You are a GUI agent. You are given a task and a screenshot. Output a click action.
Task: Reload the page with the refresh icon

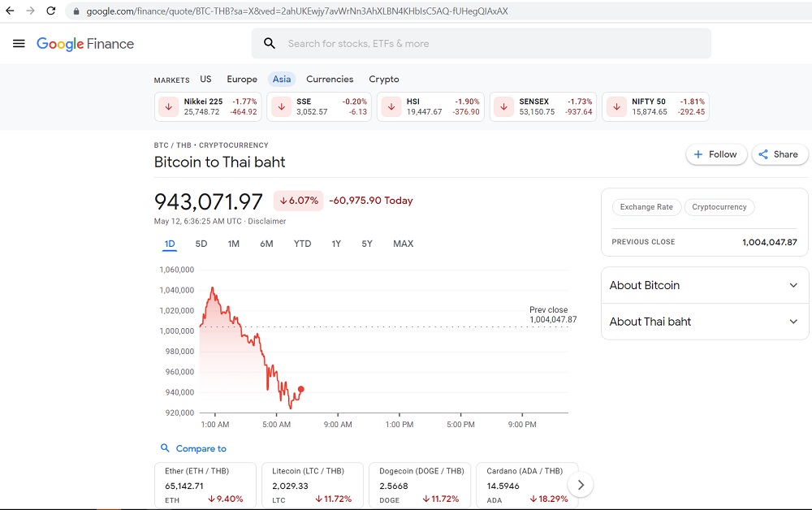50,11
